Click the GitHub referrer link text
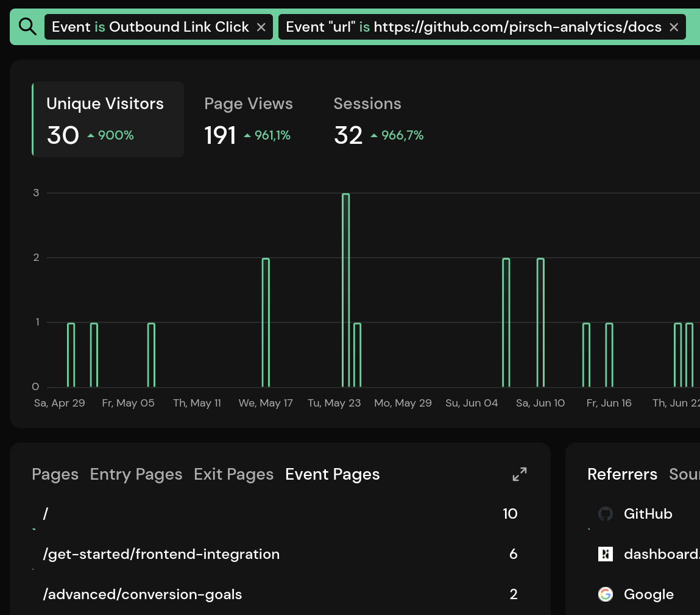Screen dimensions: 700x615 pos(648,514)
